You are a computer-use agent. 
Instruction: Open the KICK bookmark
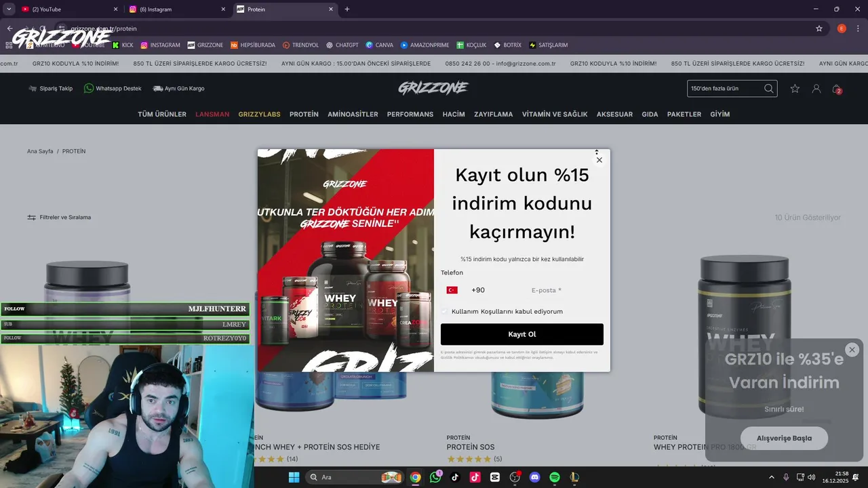[123, 45]
